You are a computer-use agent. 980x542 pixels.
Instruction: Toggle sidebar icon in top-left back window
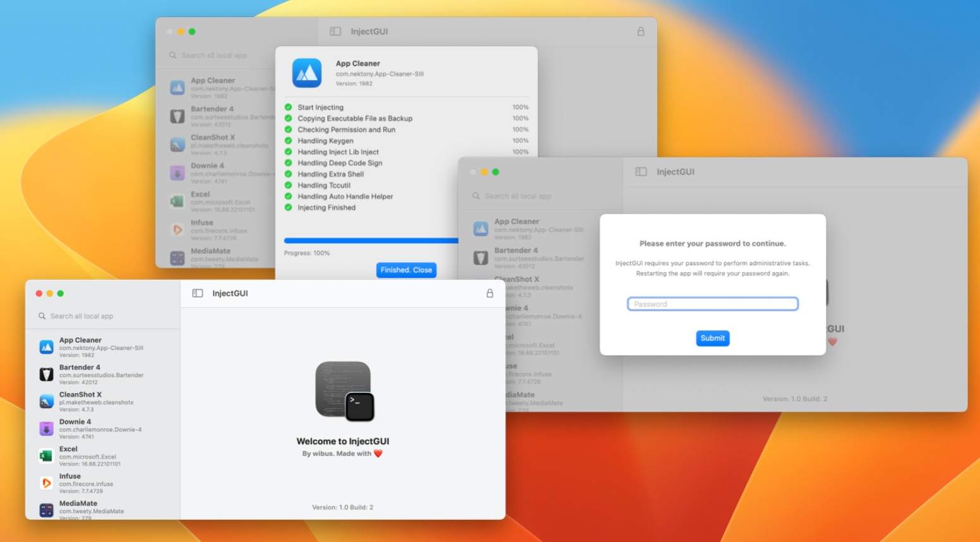(x=335, y=31)
